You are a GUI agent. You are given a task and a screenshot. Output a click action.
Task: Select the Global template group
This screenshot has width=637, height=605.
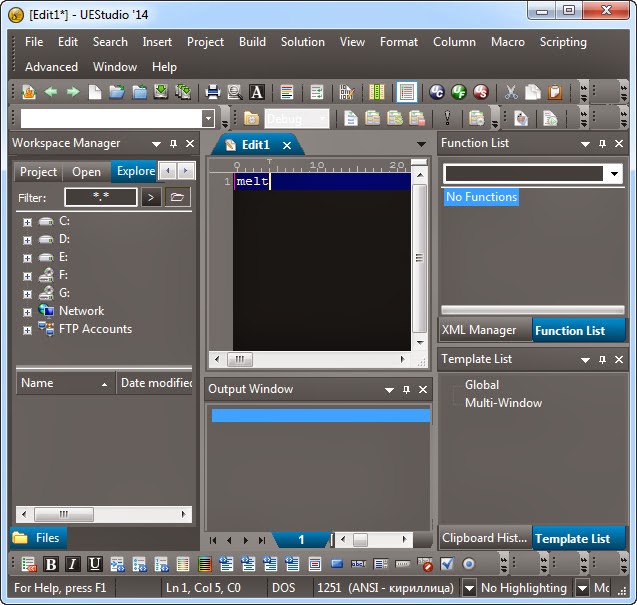tap(482, 384)
